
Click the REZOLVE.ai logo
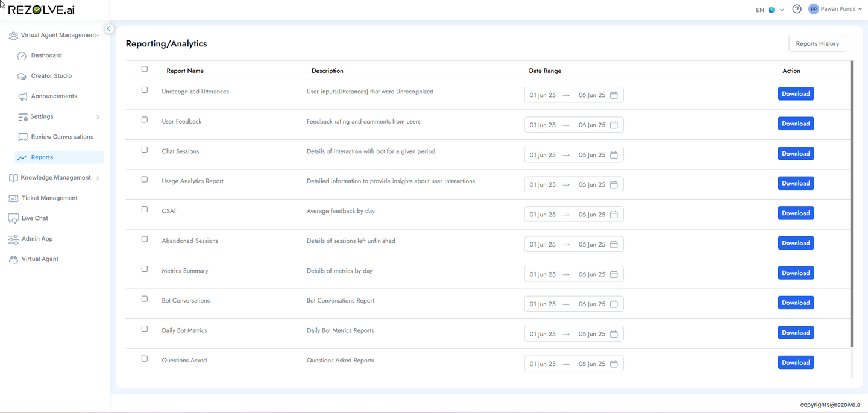tap(42, 10)
